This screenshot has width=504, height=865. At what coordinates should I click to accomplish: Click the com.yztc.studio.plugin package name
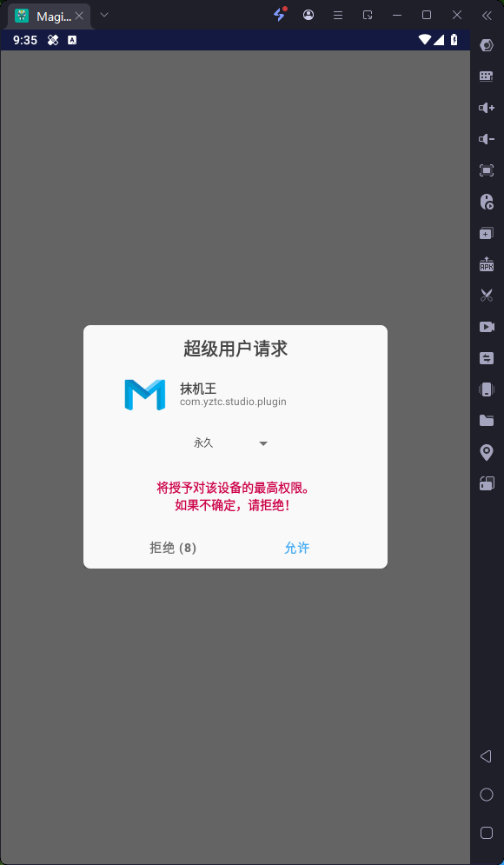pyautogui.click(x=233, y=402)
